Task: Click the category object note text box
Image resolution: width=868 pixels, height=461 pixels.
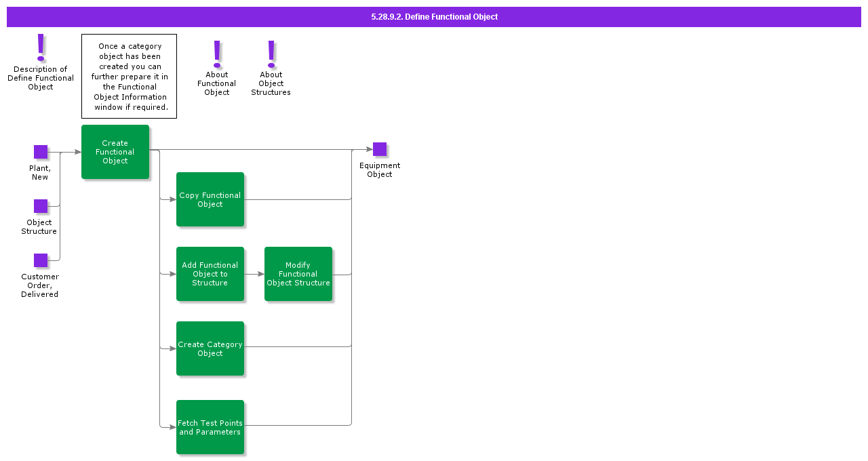Action: pos(129,77)
